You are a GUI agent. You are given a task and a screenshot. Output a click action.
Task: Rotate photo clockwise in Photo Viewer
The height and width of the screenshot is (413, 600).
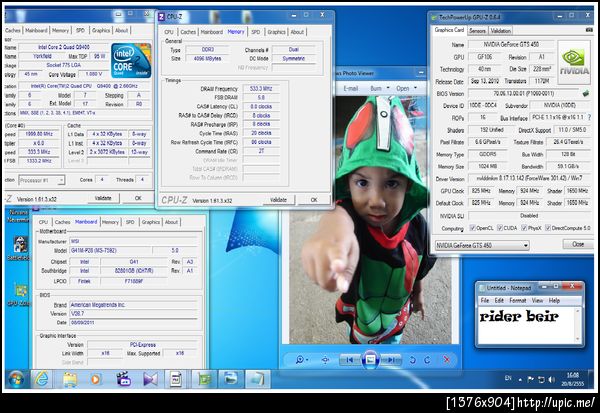click(427, 360)
